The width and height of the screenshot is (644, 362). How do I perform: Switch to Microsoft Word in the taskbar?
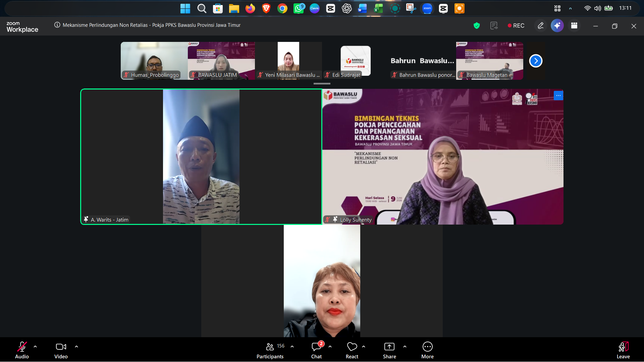pyautogui.click(x=363, y=8)
